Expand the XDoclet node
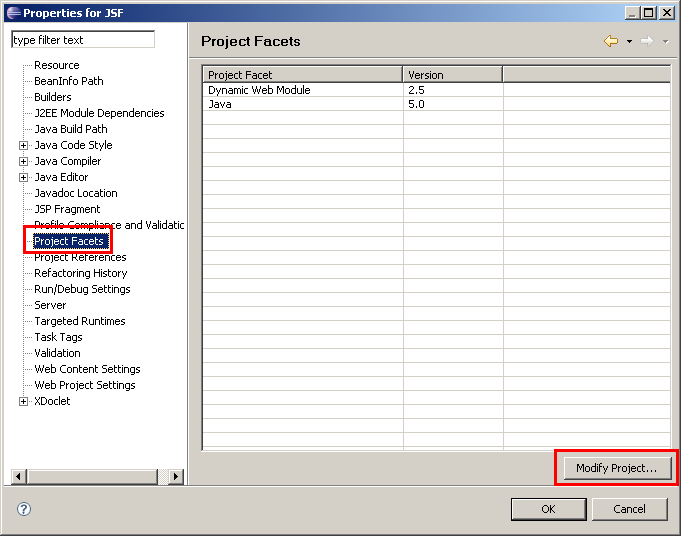This screenshot has height=536, width=681. (x=23, y=401)
